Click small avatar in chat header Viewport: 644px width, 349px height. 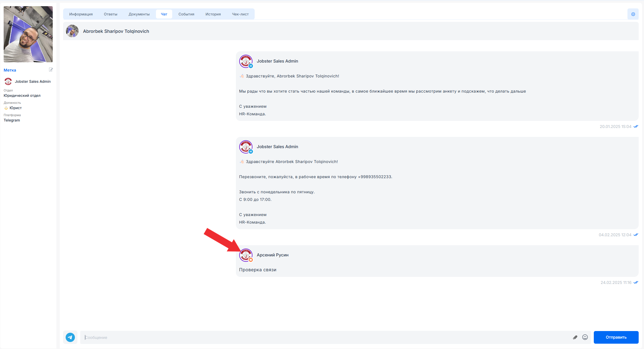(x=72, y=31)
